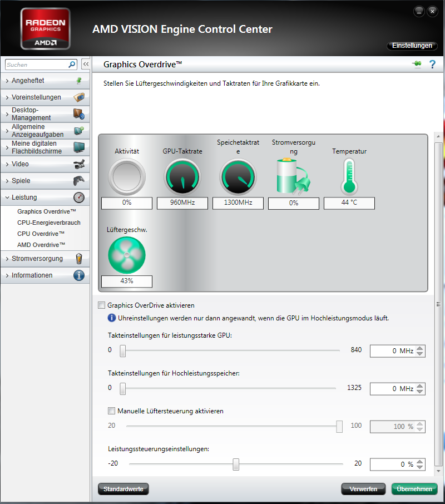Click the GPU-Taktrate gauge dial
This screenshot has height=504, width=445.
[x=182, y=177]
